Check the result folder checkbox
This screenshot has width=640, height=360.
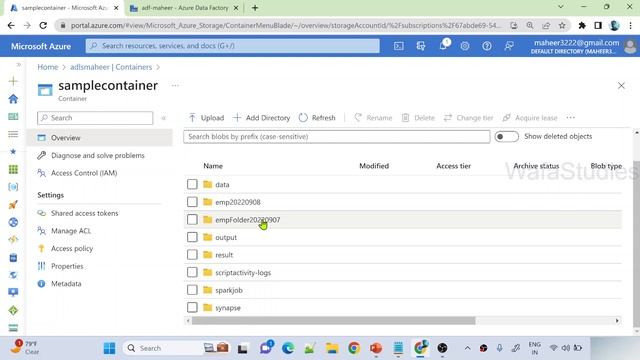click(x=192, y=255)
